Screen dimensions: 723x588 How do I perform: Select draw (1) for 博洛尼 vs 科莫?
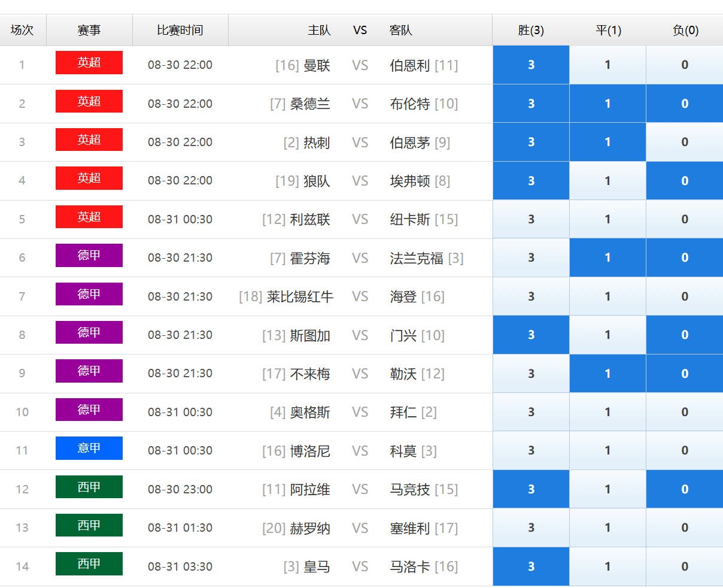607,451
